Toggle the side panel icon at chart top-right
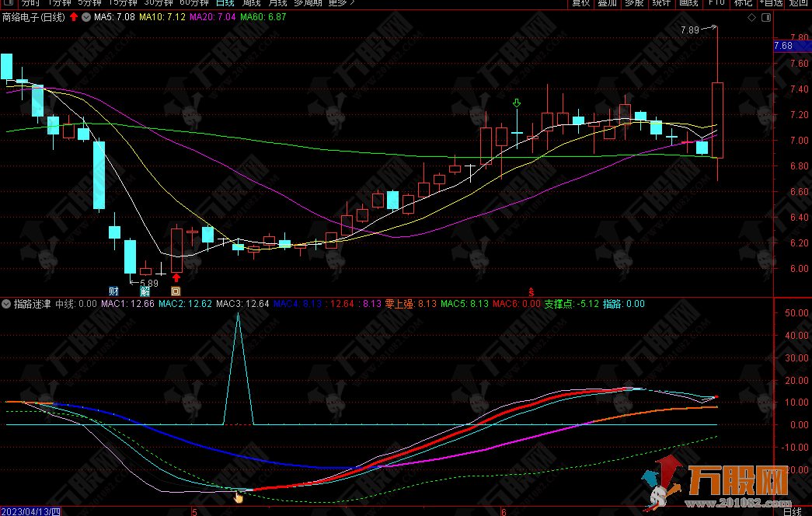This screenshot has height=516, width=812. pos(766,18)
